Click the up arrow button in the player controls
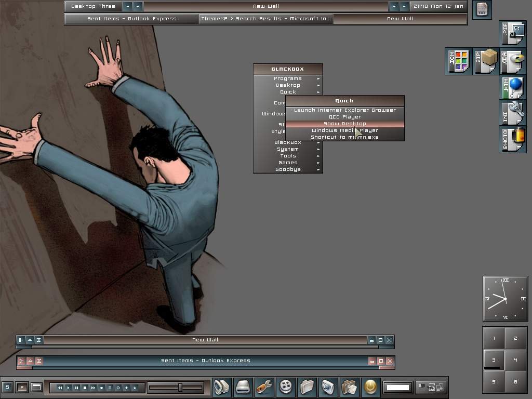 click(x=127, y=388)
